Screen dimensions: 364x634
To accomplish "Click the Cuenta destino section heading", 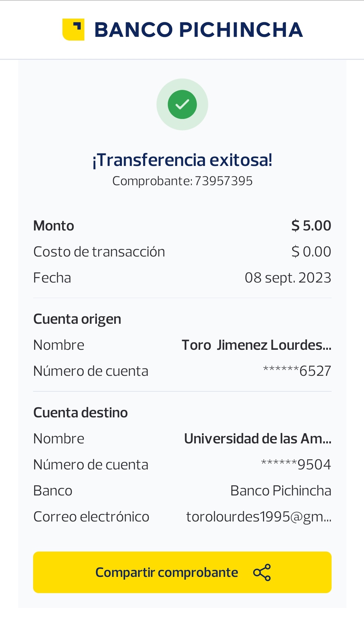I will pos(81,413).
